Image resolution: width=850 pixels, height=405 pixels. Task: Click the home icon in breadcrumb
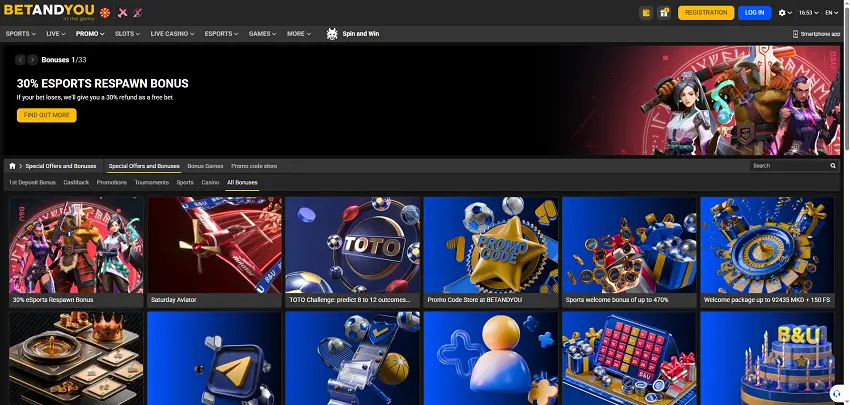12,166
